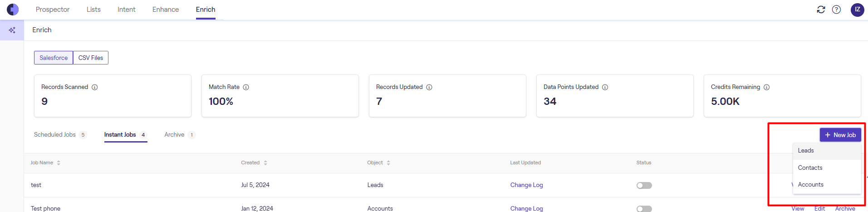Open Change Log for test job
Screen dimensions: 868x212
click(x=526, y=185)
